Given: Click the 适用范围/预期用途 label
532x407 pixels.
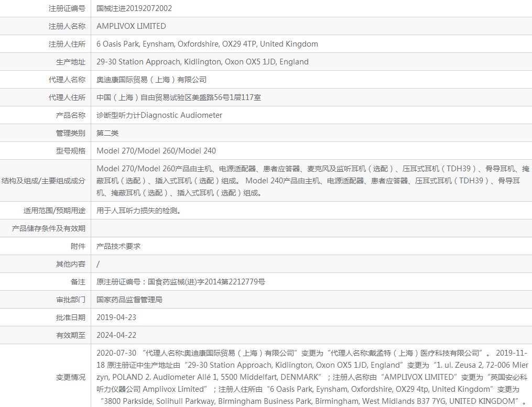Looking at the screenshot, I should click(x=55, y=211).
